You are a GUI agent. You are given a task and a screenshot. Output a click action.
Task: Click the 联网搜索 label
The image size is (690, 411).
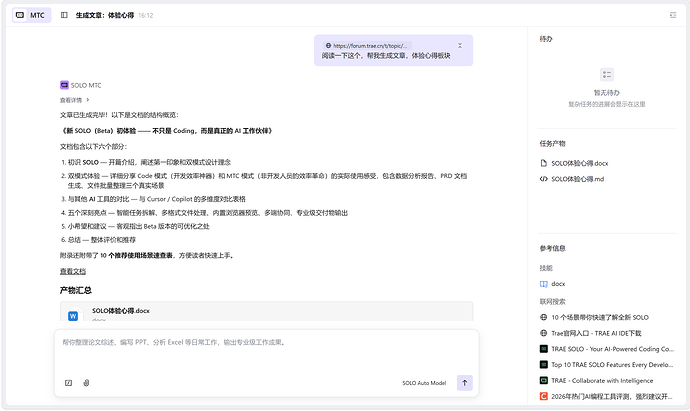[x=553, y=302]
